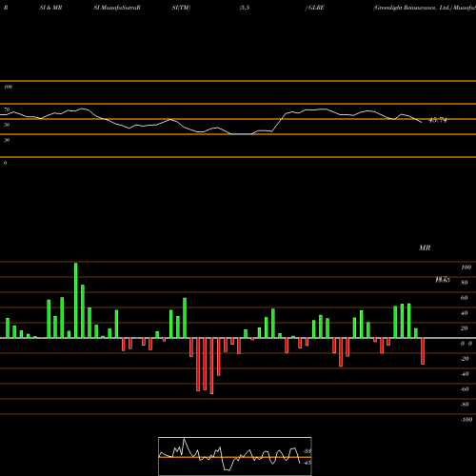Click the MR axis label -100

[466, 420]
